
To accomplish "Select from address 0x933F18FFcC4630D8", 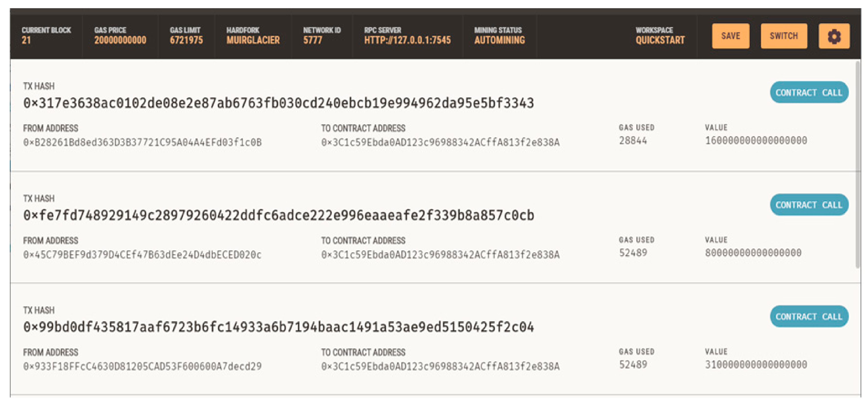I will (142, 366).
